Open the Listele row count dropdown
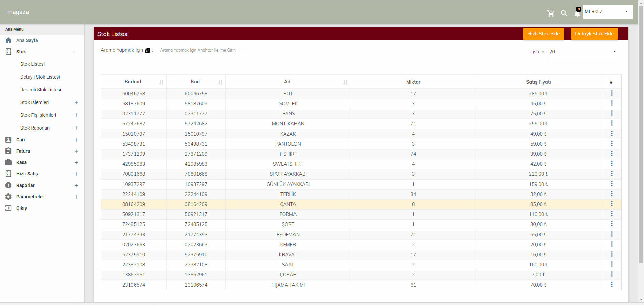The image size is (644, 305). (x=584, y=52)
